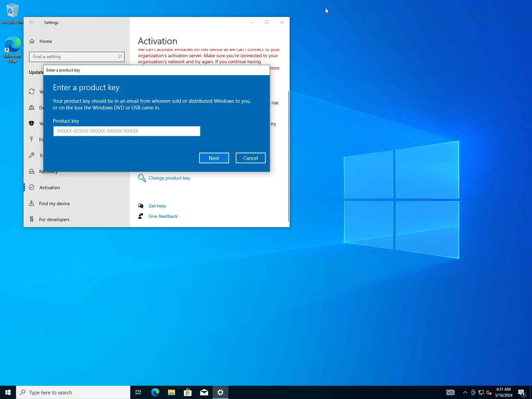Select the Troubleshoot wrench icon in sidebar
The width and height of the screenshot is (532, 399).
click(x=32, y=155)
